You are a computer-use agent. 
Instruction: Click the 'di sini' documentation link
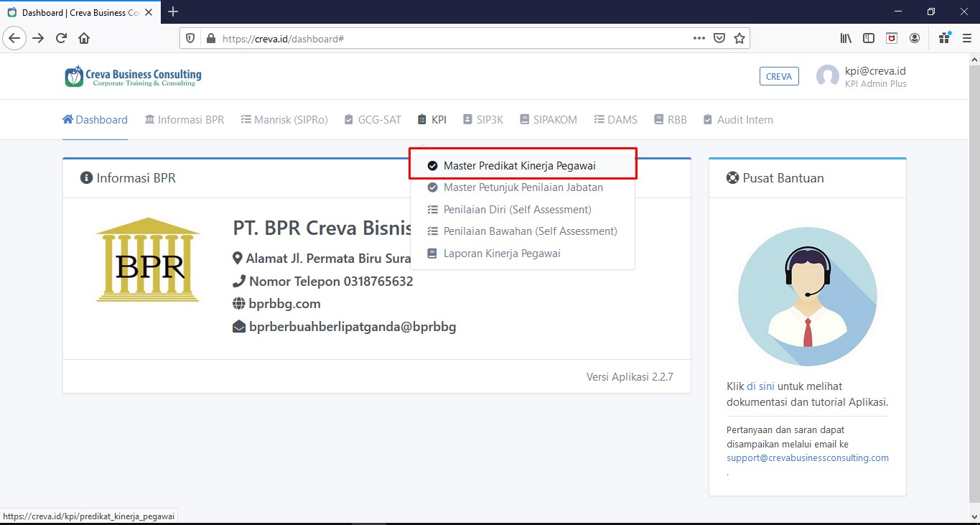pyautogui.click(x=760, y=386)
